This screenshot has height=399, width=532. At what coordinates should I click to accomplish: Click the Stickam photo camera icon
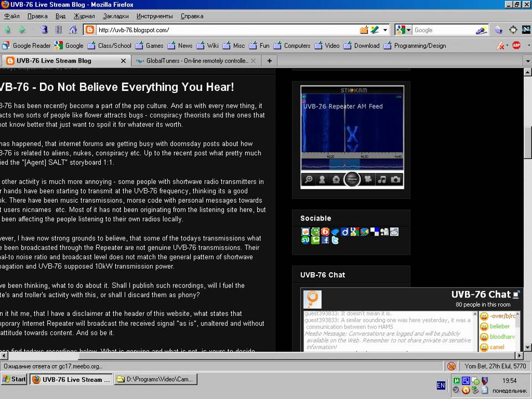click(396, 180)
